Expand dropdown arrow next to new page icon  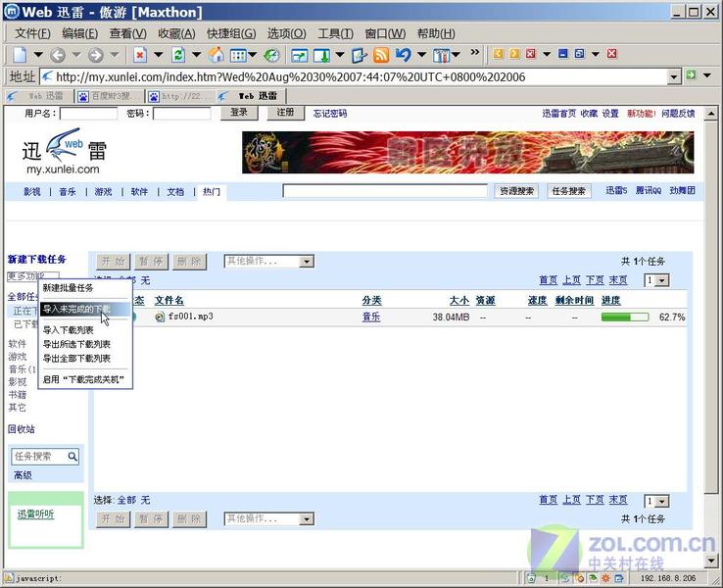pyautogui.click(x=38, y=55)
